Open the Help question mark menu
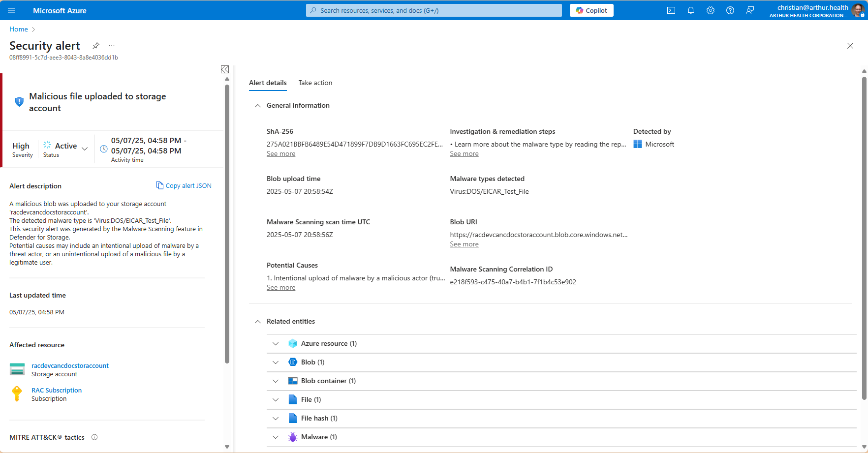 [x=730, y=10]
